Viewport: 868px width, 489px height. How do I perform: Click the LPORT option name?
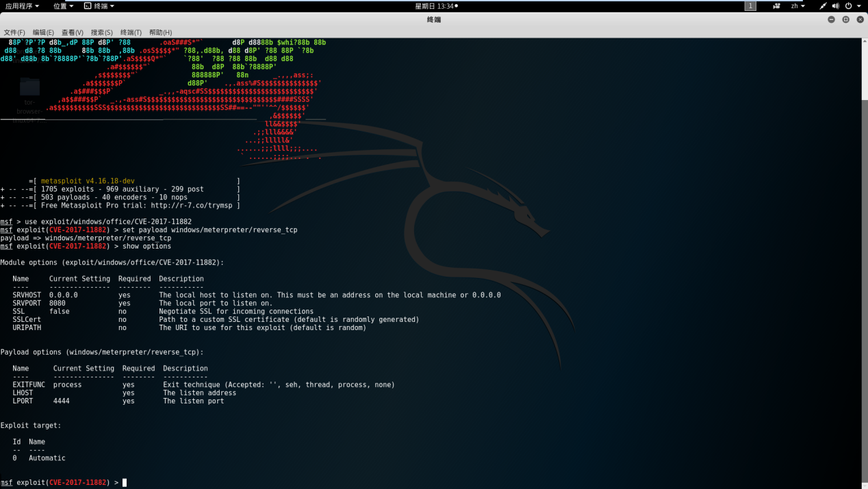[23, 401]
